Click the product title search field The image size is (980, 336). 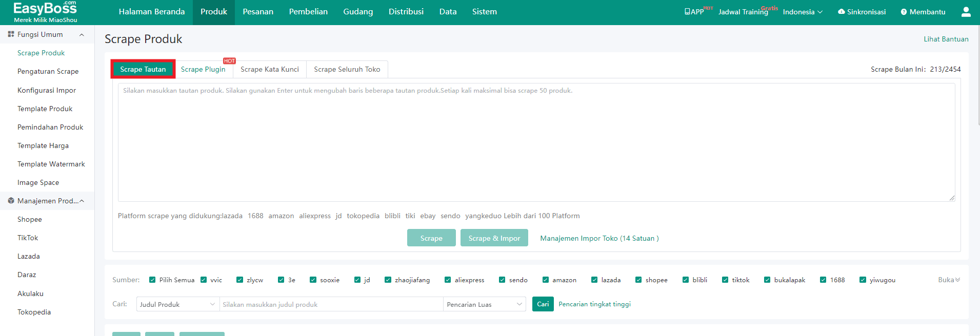(331, 304)
